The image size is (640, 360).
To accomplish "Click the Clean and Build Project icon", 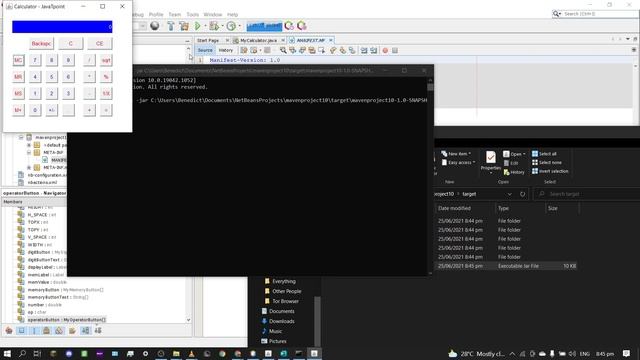I will click(x=184, y=26).
